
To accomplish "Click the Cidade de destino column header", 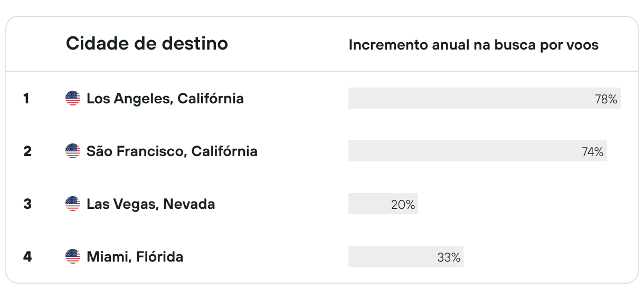I will [147, 44].
